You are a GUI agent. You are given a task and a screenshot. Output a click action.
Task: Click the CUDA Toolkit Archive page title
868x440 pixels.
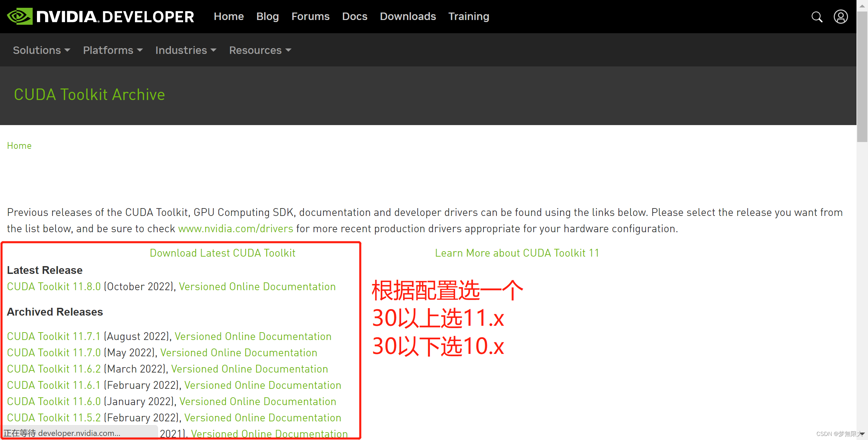coord(90,95)
